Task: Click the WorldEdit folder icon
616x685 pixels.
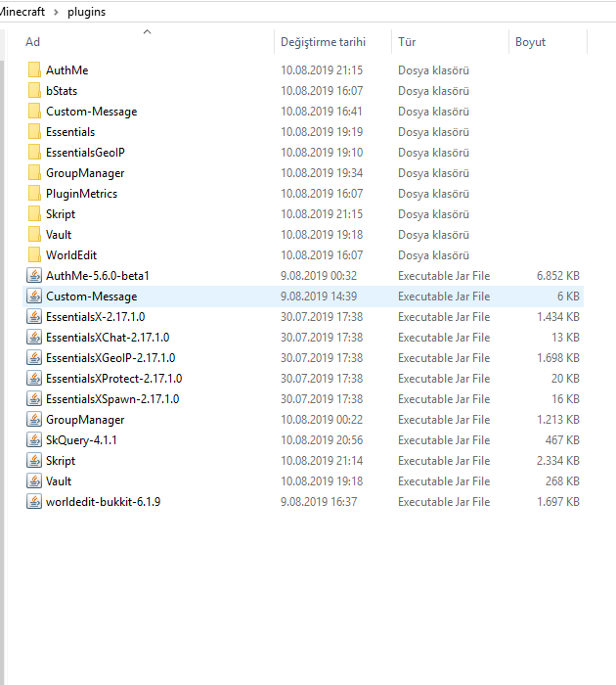Action: pos(34,254)
